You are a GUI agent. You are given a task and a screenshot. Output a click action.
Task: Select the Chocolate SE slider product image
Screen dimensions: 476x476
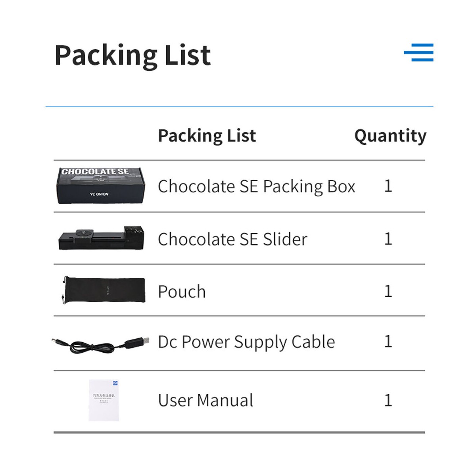tap(101, 238)
